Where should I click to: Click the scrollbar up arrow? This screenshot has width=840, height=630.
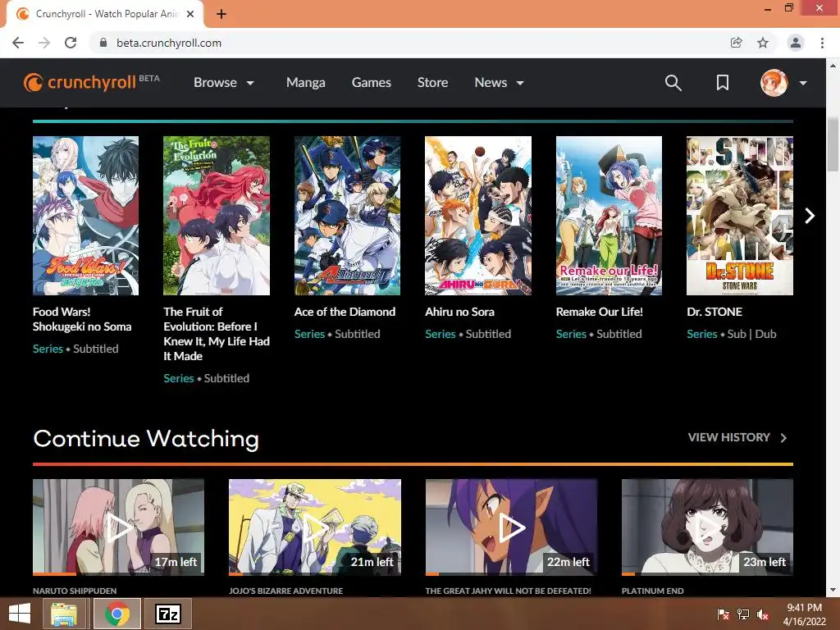833,66
